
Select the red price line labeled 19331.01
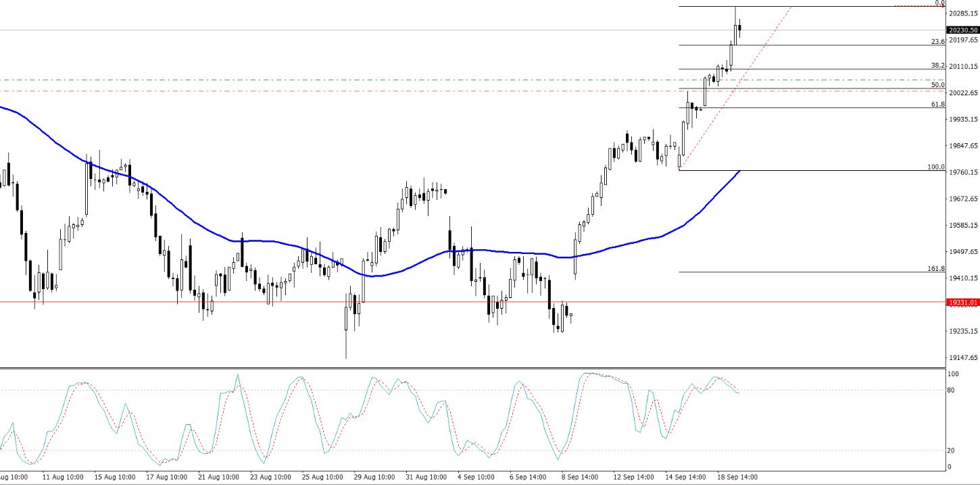point(962,302)
